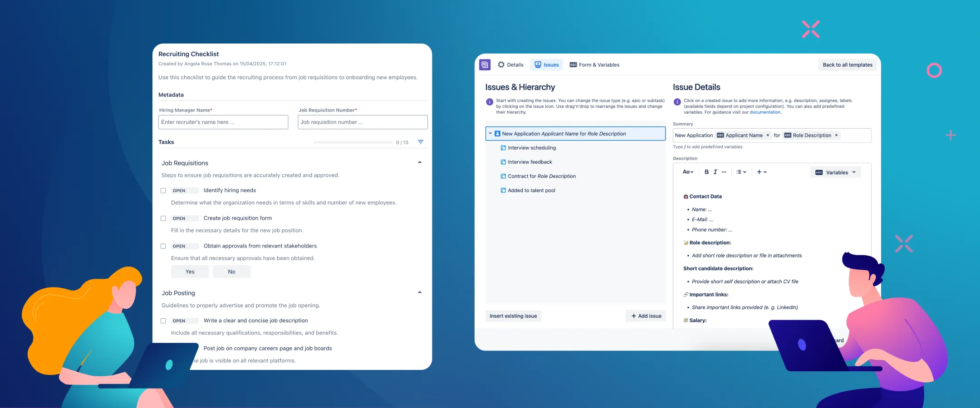The height and width of the screenshot is (408, 980).
Task: Click the purple templates app logo icon
Action: pyautogui.click(x=485, y=64)
